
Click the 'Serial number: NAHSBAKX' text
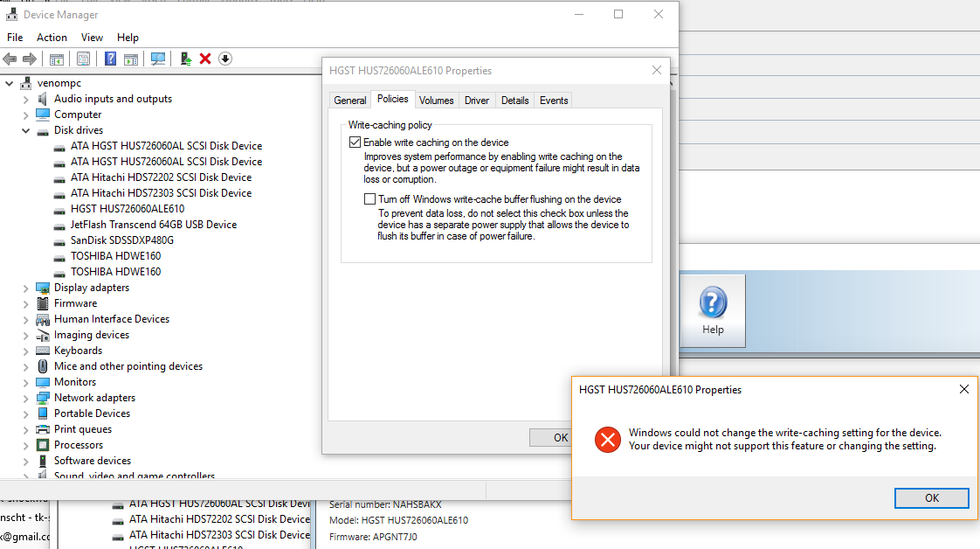386,504
